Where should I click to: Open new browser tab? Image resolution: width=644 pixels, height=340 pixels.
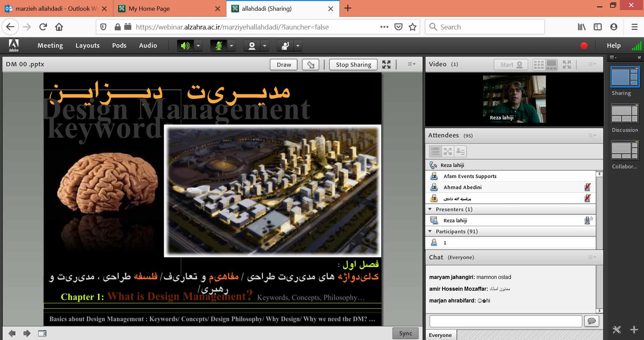(x=348, y=8)
